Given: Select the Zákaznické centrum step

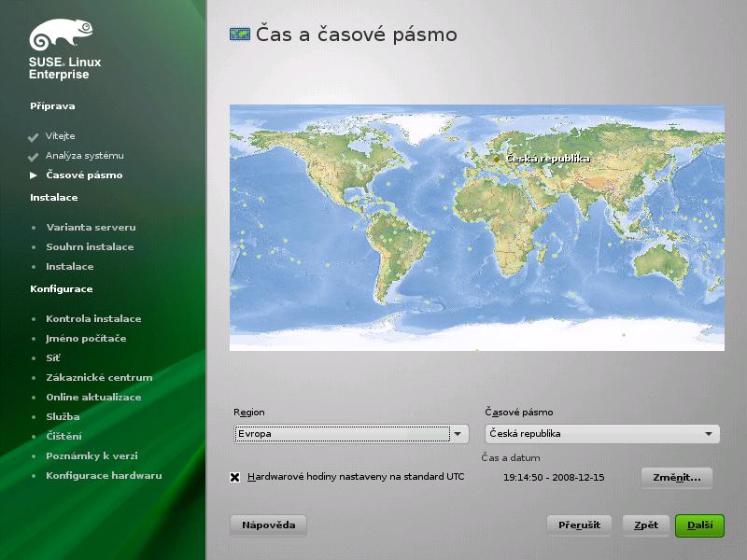Looking at the screenshot, I should point(99,378).
